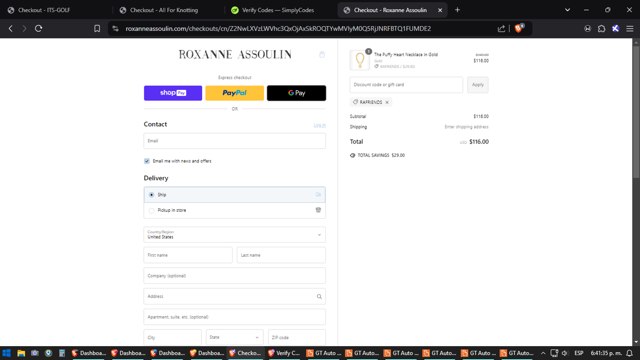Image resolution: width=640 pixels, height=360 pixels.
Task: Pay with Google Pay
Action: click(296, 93)
